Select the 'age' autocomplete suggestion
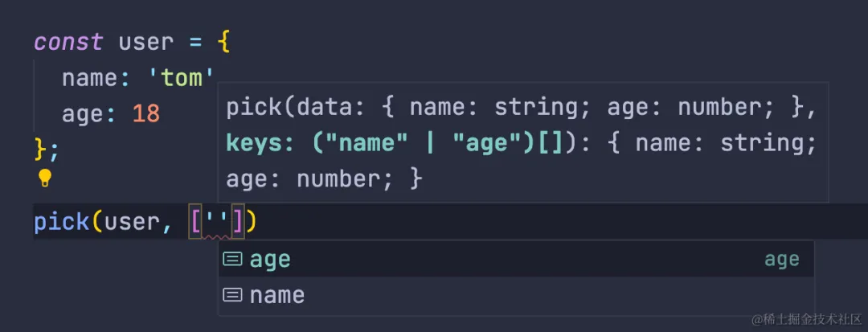This screenshot has width=868, height=332. pyautogui.click(x=270, y=260)
